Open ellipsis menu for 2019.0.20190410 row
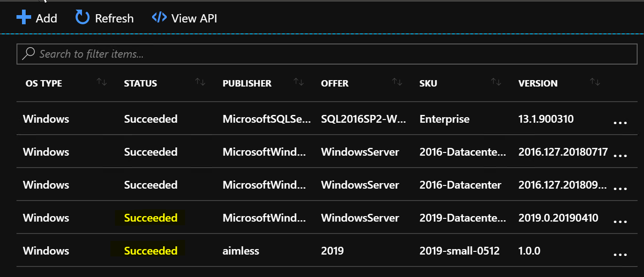 620,222
